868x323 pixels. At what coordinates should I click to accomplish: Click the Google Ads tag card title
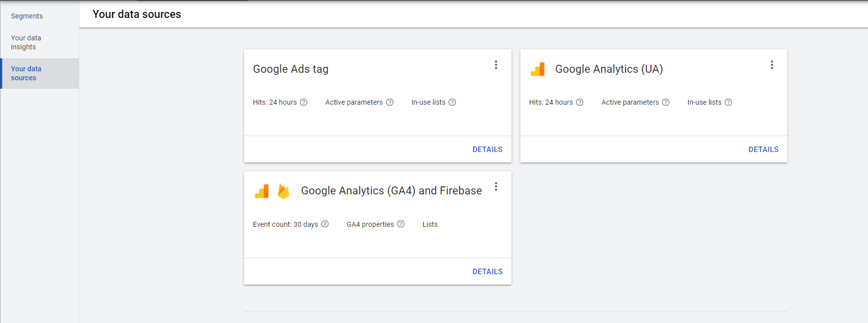291,69
